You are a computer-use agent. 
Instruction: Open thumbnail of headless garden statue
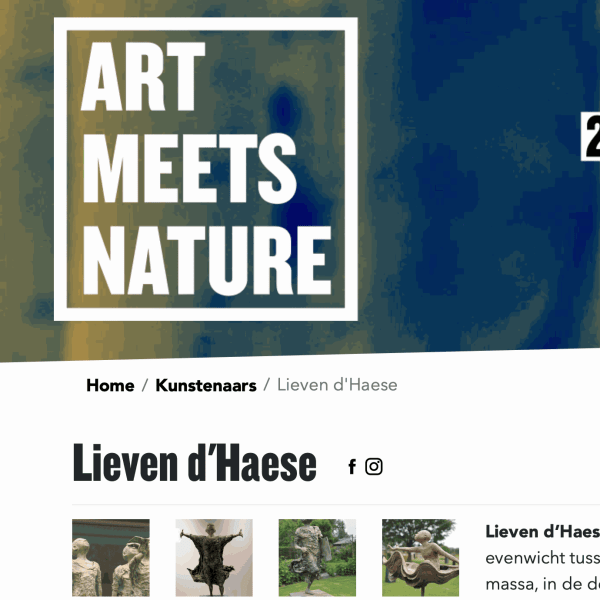tap(317, 558)
